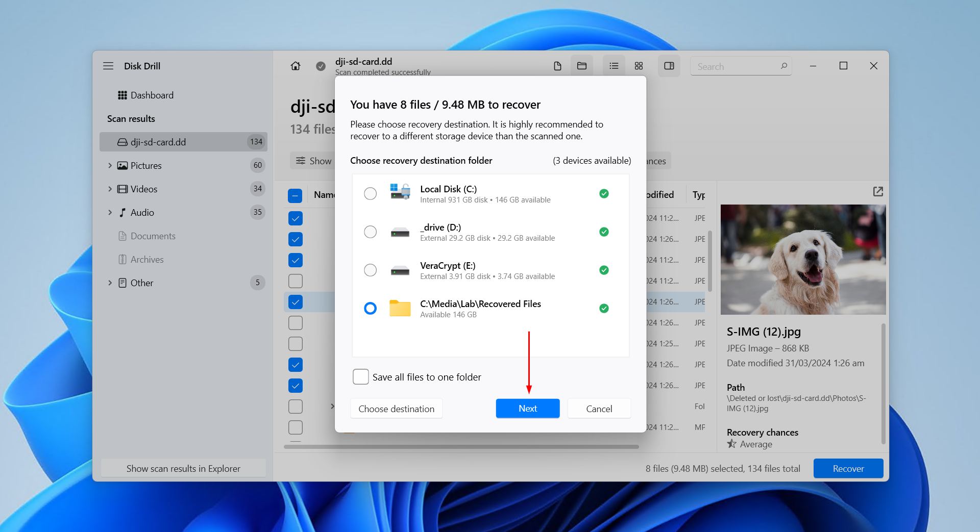The width and height of the screenshot is (980, 532).
Task: Click the VeraCrypt (E:) disk icon
Action: 400,271
